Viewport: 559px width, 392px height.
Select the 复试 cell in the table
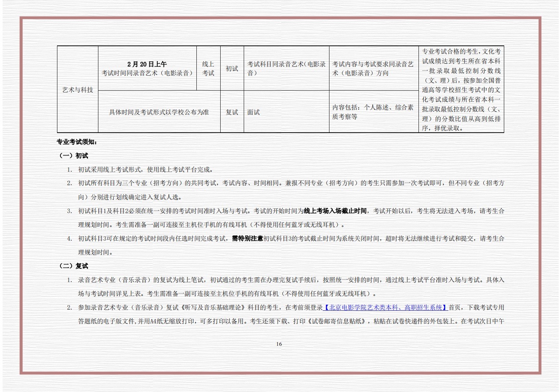click(232, 112)
